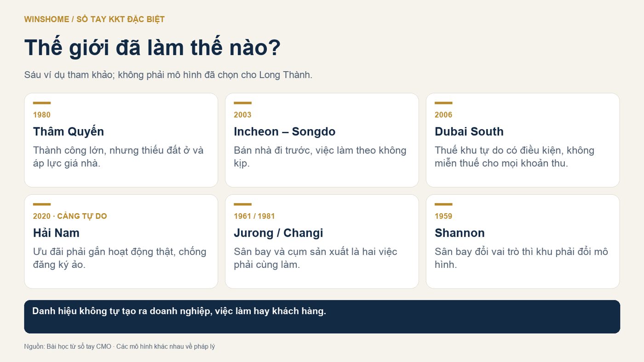644x362 pixels.
Task: Select the Jurong / Changi heading
Action: 278,233
